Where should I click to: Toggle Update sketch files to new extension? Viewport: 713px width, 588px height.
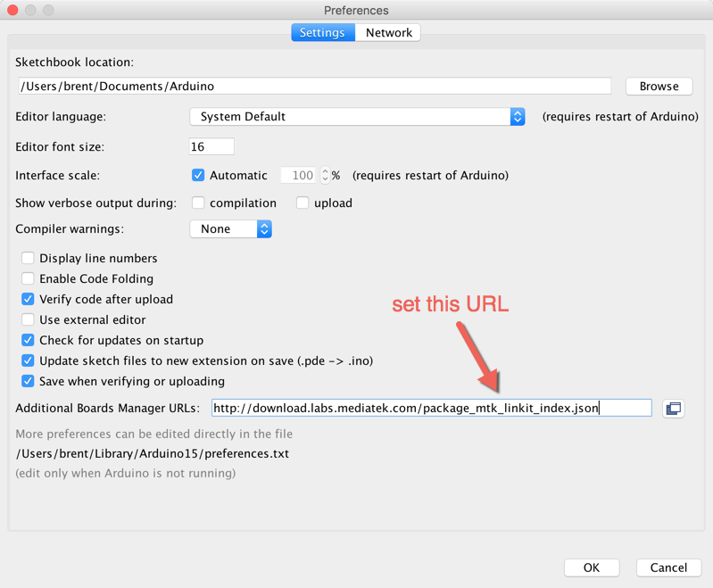[x=28, y=360]
